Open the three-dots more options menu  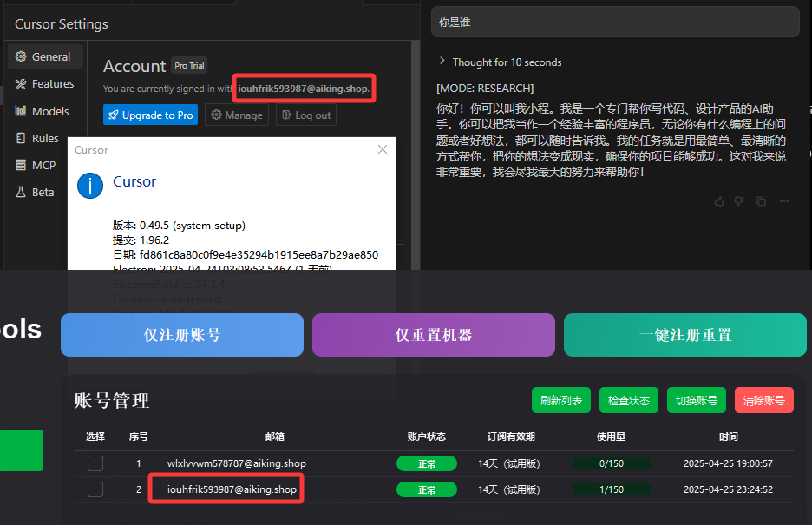click(x=784, y=201)
